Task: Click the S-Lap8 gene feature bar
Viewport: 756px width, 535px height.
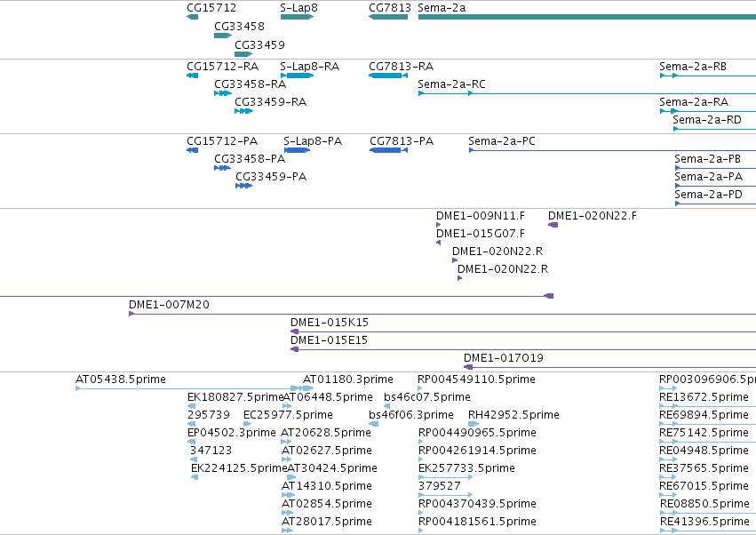Action: (297, 17)
